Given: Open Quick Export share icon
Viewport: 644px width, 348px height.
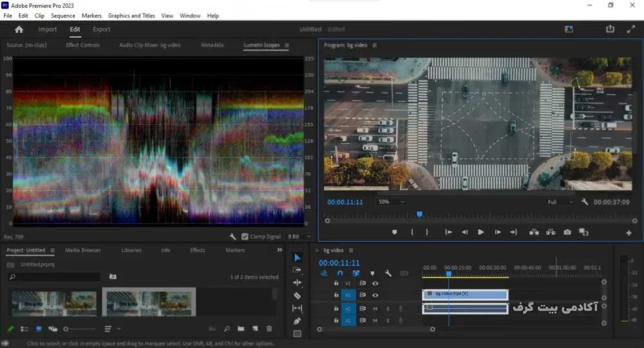Looking at the screenshot, I should click(x=610, y=29).
